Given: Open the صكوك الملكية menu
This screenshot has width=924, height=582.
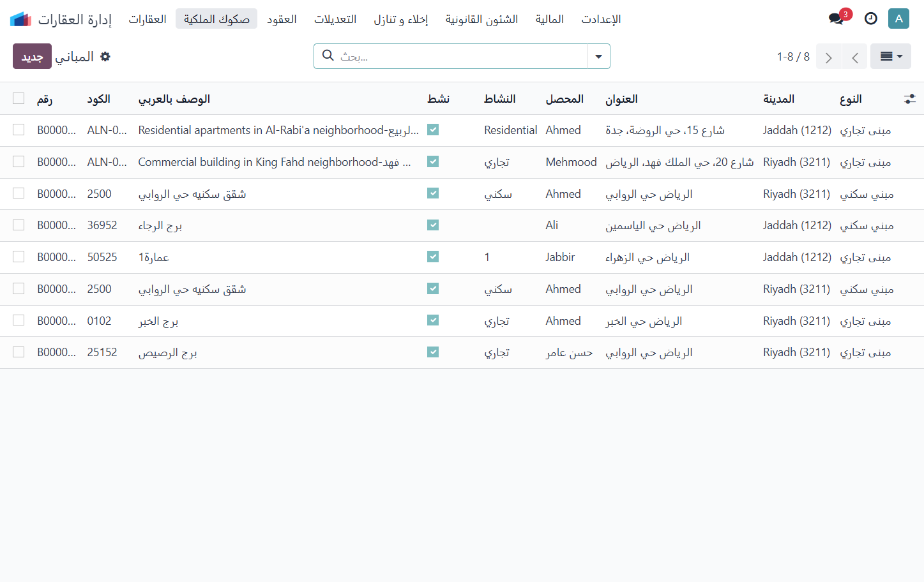Looking at the screenshot, I should click(x=216, y=19).
